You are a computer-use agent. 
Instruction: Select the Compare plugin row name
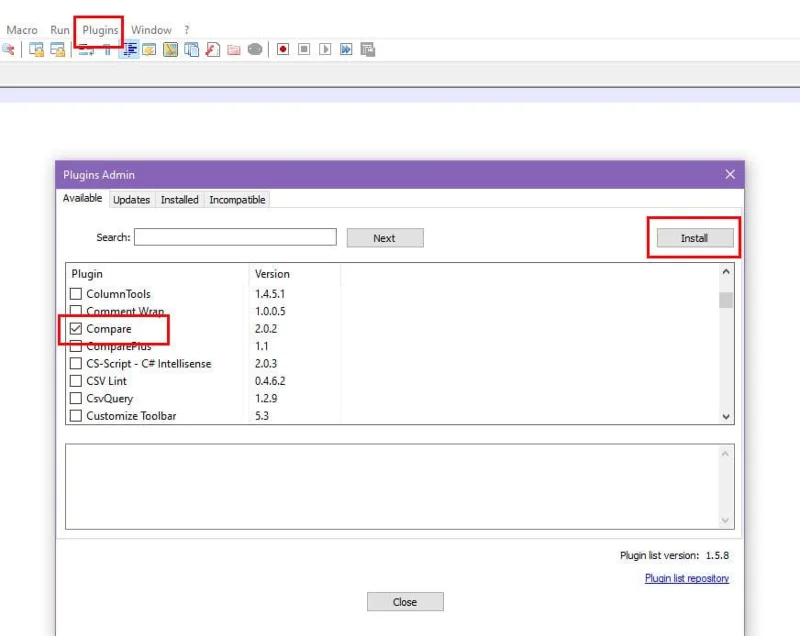click(x=109, y=328)
